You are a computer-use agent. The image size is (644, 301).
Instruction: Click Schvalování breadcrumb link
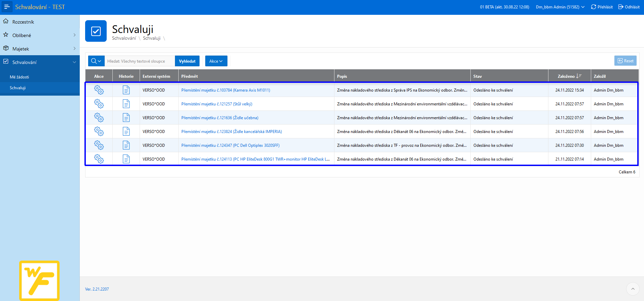tap(124, 38)
